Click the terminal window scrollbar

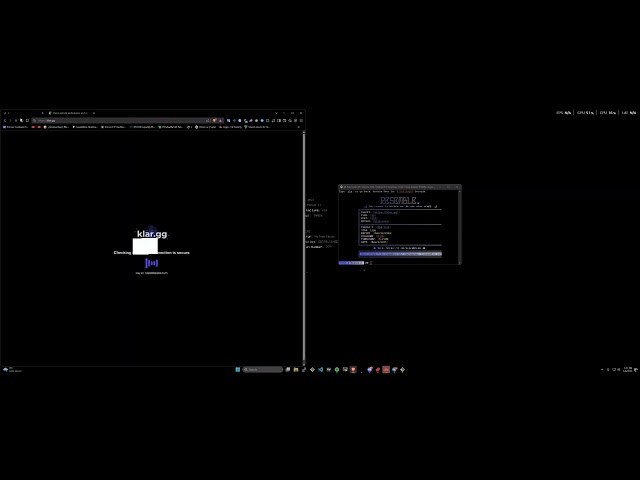click(x=460, y=227)
